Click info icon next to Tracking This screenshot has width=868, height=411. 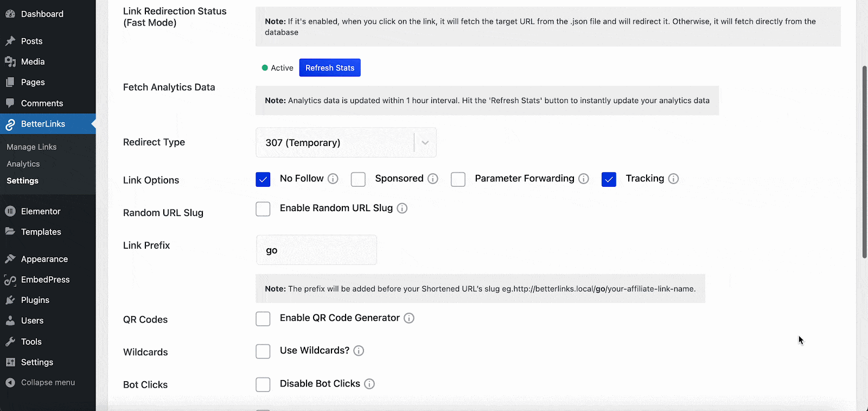point(673,179)
